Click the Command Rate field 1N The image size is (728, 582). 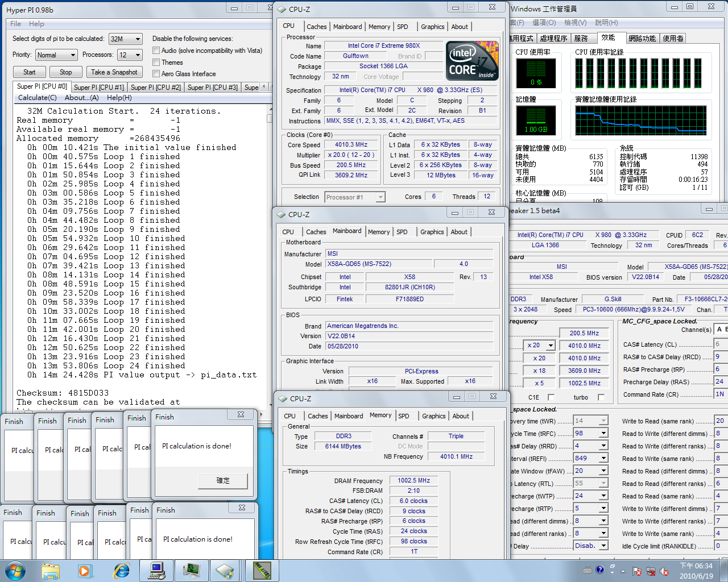pos(720,394)
